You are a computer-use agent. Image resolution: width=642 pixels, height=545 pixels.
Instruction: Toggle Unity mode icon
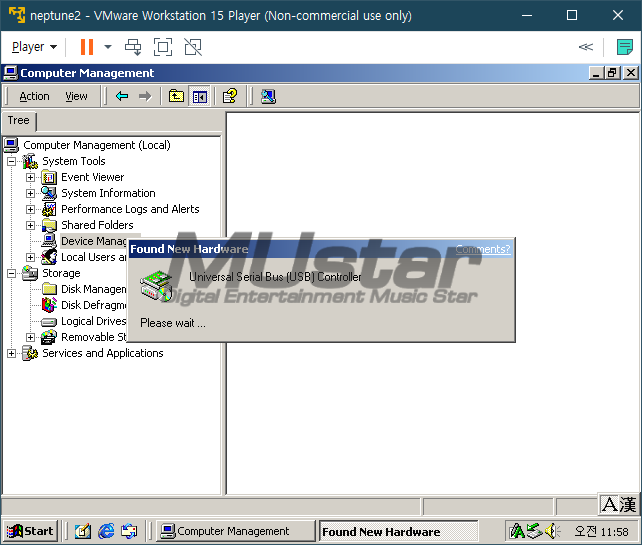tap(193, 47)
